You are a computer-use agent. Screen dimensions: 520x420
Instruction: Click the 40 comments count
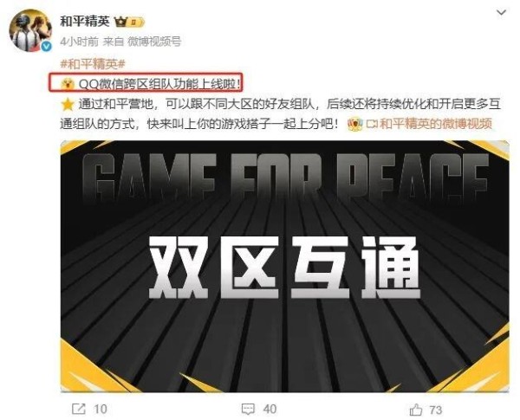coord(270,409)
